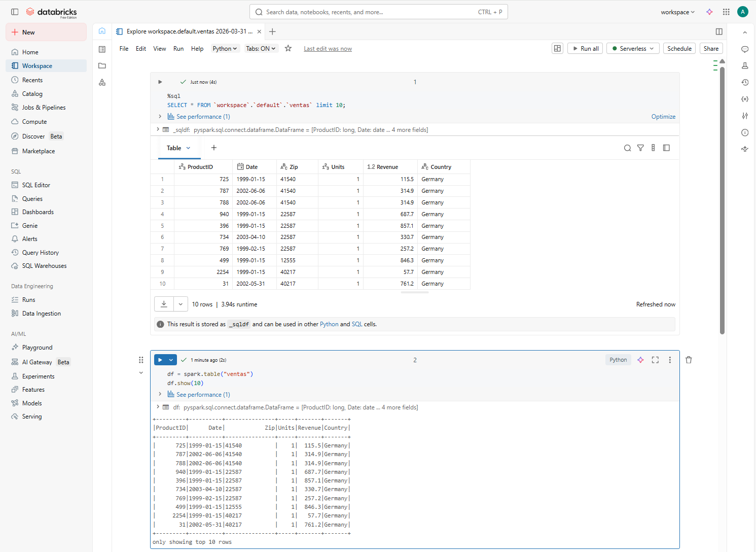Open version history icon on right rail
The width and height of the screenshot is (756, 552).
pos(745,82)
